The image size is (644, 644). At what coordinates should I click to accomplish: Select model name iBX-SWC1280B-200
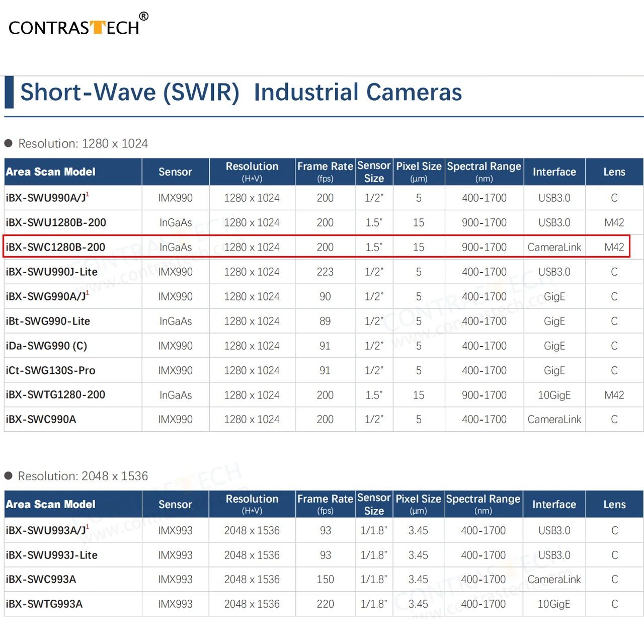[x=55, y=247]
